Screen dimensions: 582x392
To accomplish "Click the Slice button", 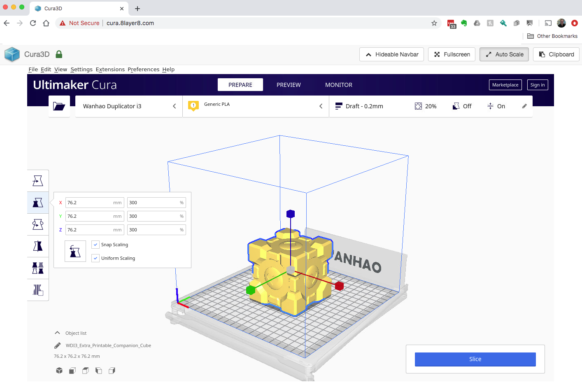I will pyautogui.click(x=475, y=359).
